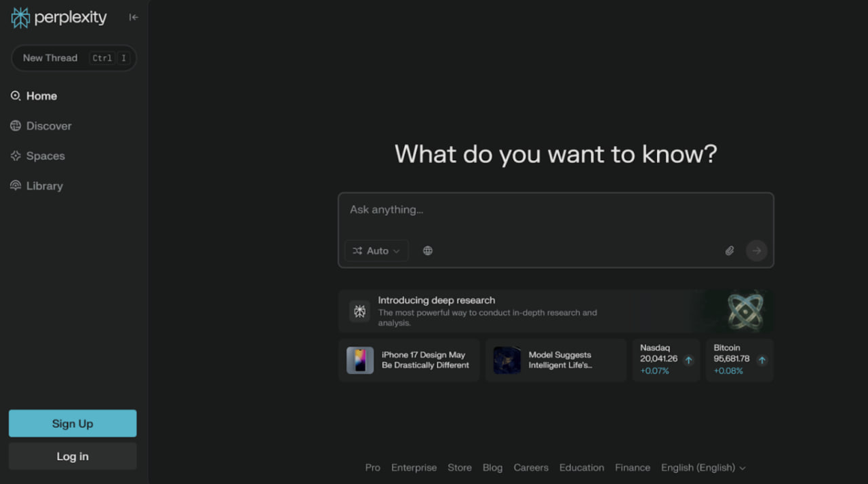Viewport: 868px width, 484px height.
Task: Open the Careers footer link
Action: pos(530,468)
